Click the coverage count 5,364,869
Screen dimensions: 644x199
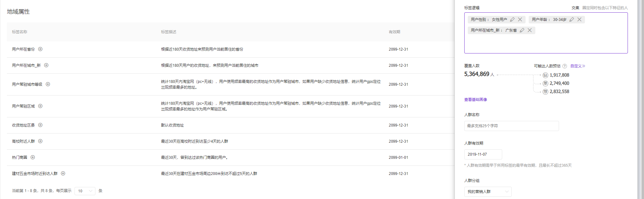click(x=477, y=74)
